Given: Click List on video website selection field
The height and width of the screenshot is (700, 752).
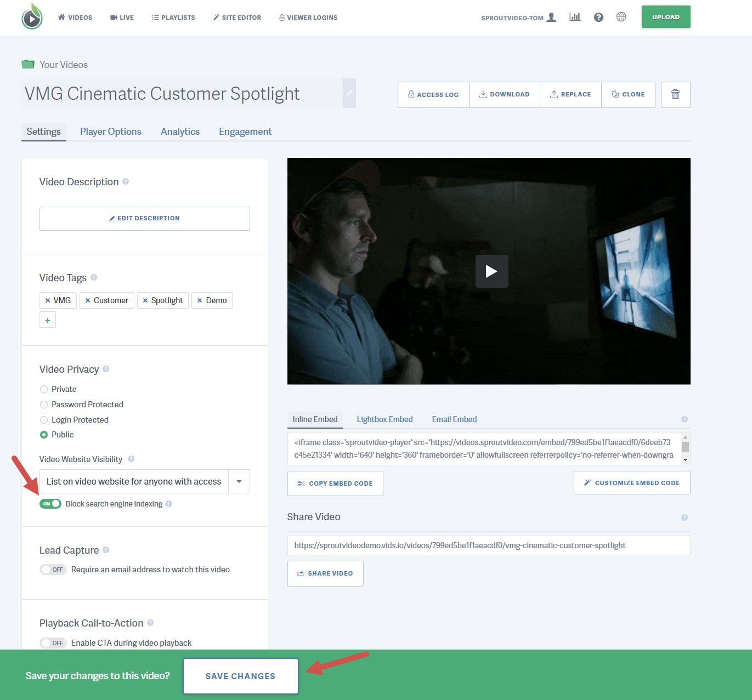Looking at the screenshot, I should point(134,481).
